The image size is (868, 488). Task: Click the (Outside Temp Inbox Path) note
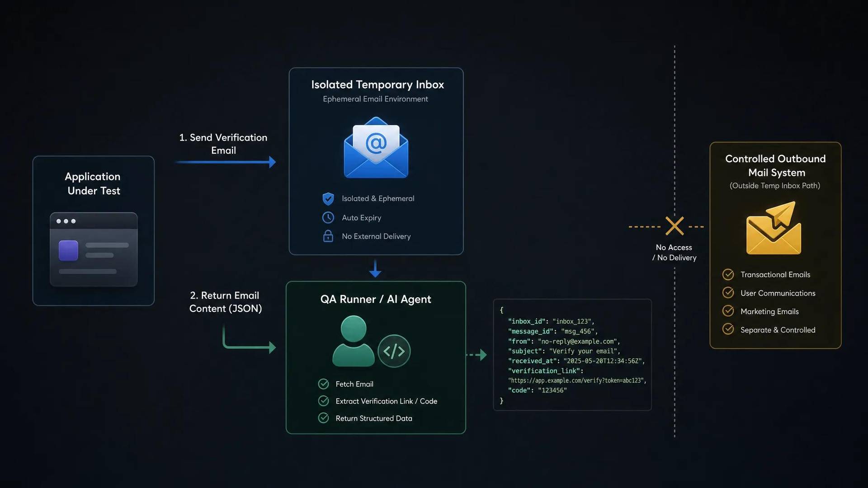click(x=775, y=186)
